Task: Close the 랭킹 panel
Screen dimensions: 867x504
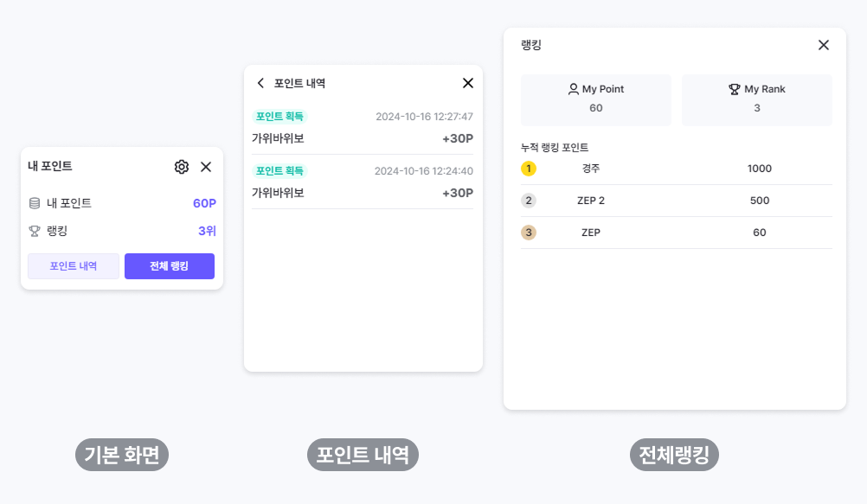Action: tap(824, 45)
